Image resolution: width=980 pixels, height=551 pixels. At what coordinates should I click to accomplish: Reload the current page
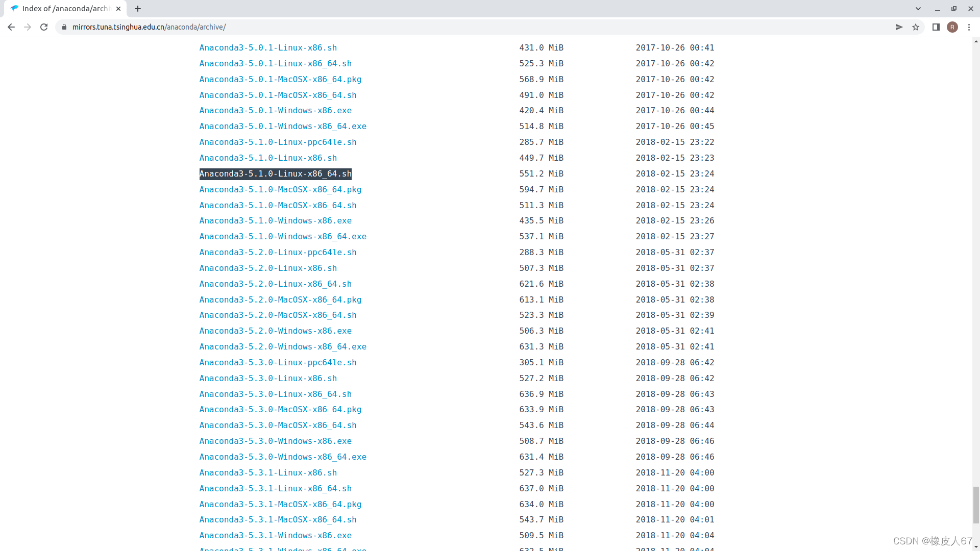coord(44,27)
